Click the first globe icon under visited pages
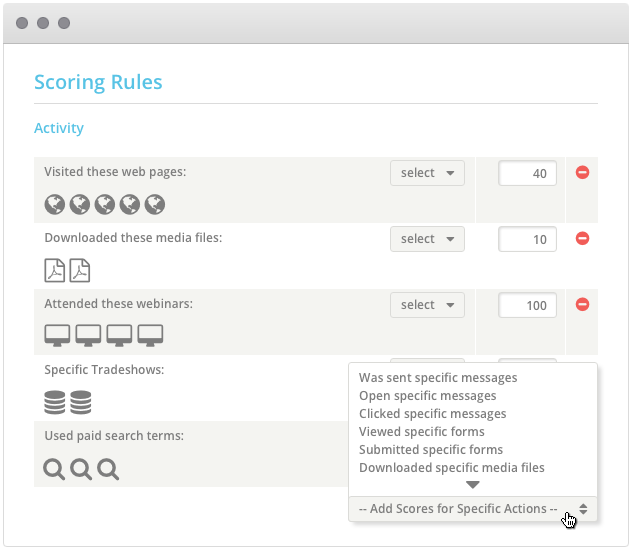This screenshot has height=550, width=632. pyautogui.click(x=54, y=204)
